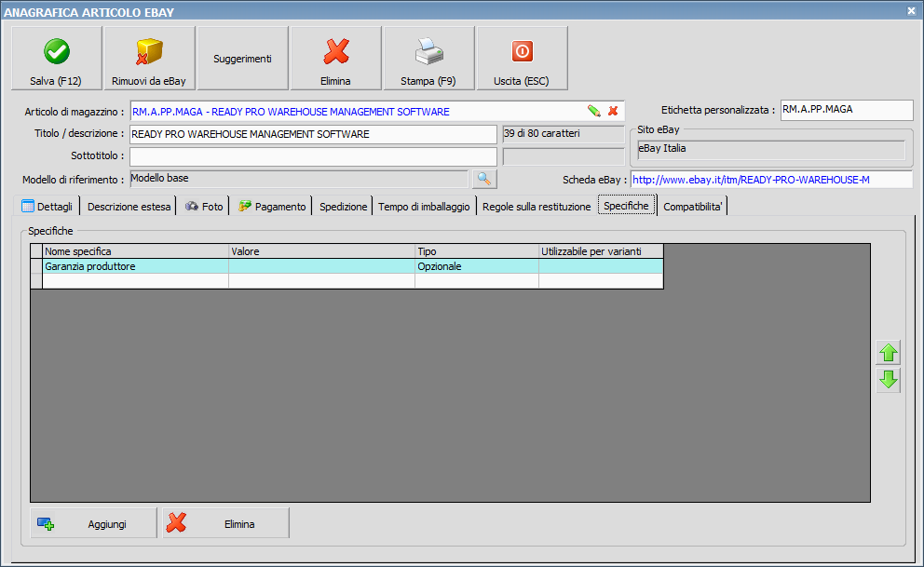Select the Specifiche tab
Screen dimensions: 924x567
pyautogui.click(x=627, y=206)
